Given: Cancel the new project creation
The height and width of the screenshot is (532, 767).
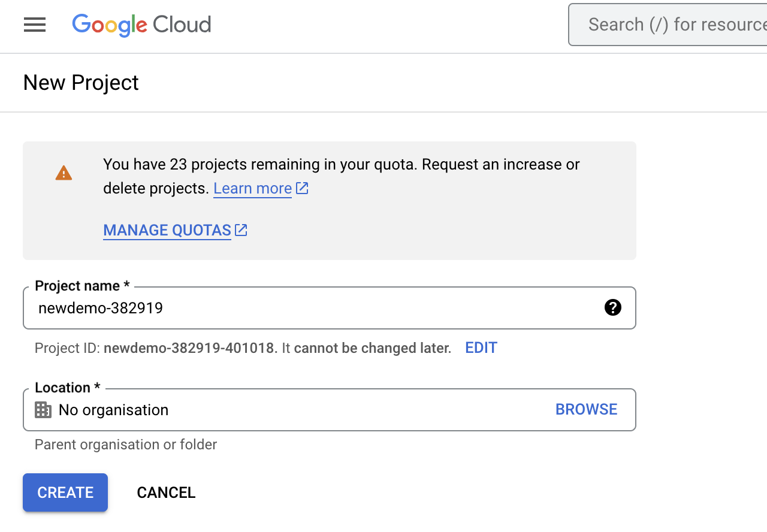Looking at the screenshot, I should [x=166, y=492].
